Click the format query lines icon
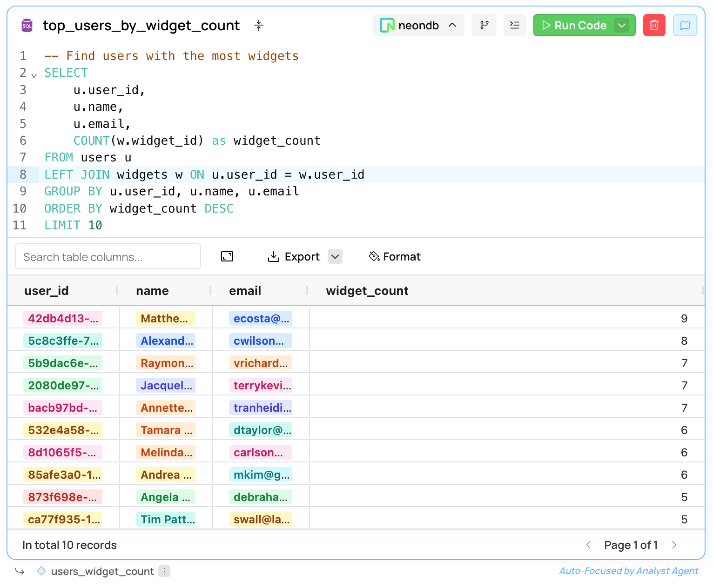713x588 pixels. pyautogui.click(x=514, y=25)
